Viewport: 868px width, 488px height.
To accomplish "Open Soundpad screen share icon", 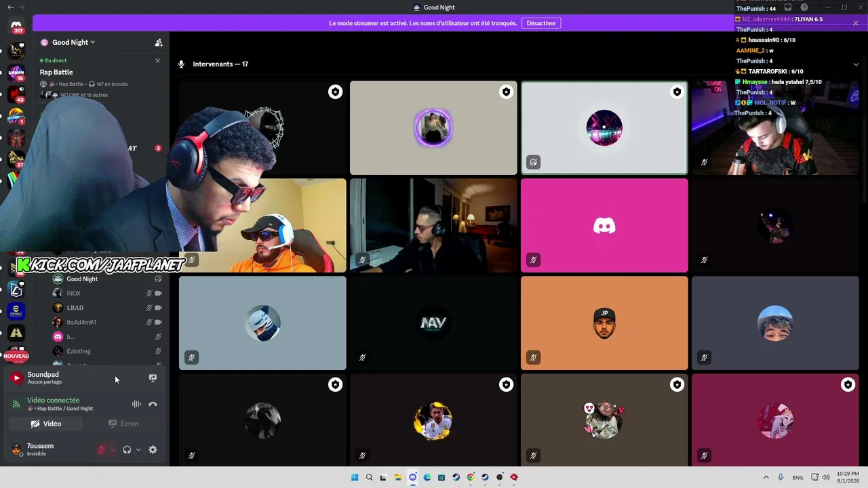I will [153, 378].
